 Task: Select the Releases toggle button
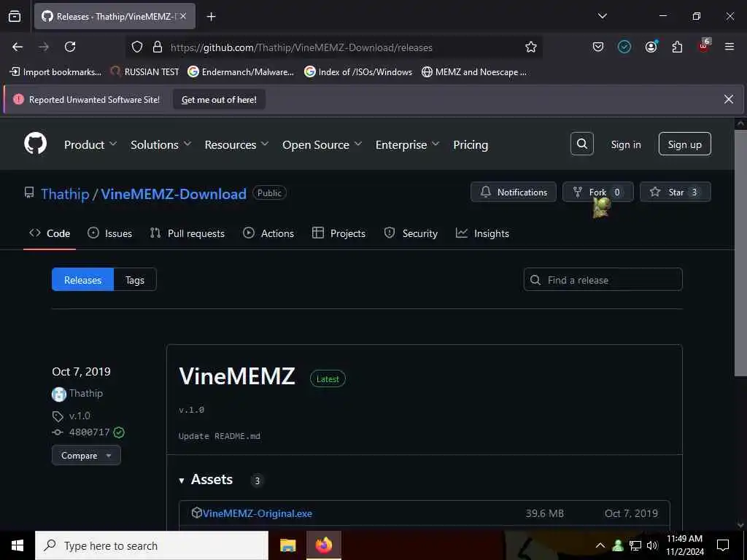click(x=83, y=279)
